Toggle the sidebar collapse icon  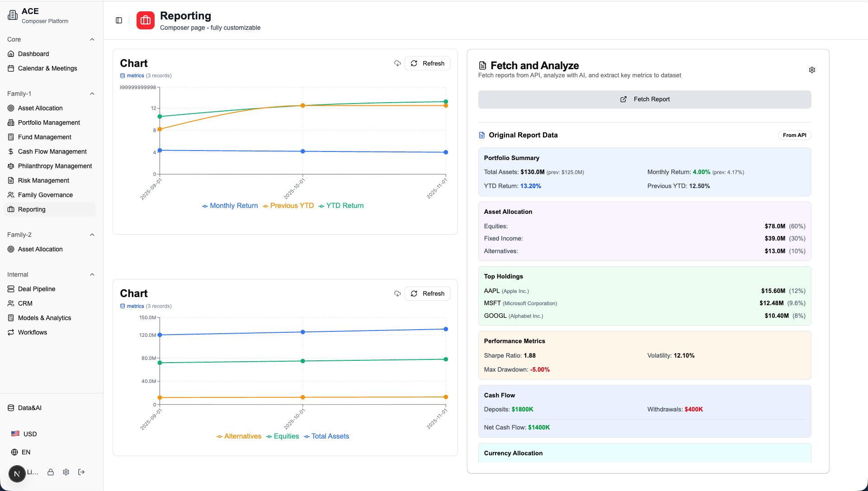point(119,20)
